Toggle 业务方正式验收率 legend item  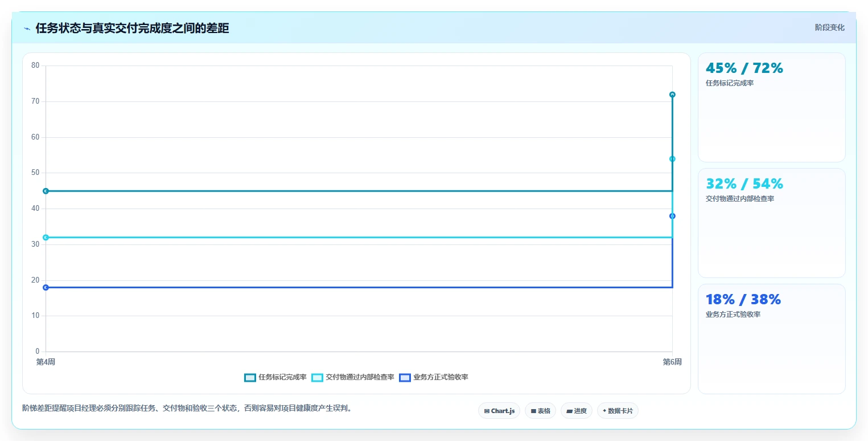click(x=434, y=377)
